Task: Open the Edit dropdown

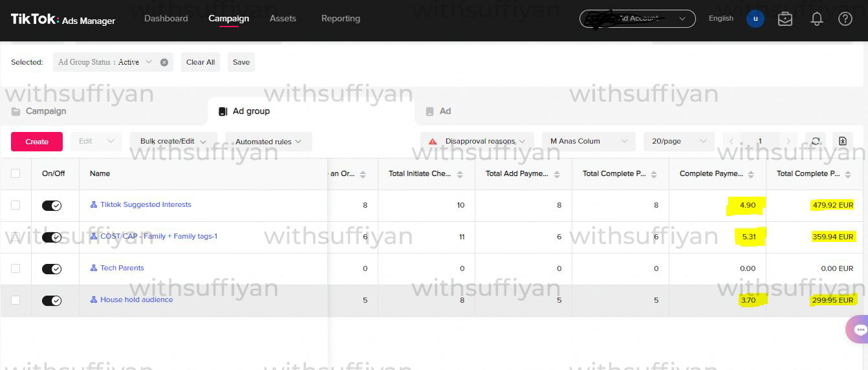Action: point(96,141)
